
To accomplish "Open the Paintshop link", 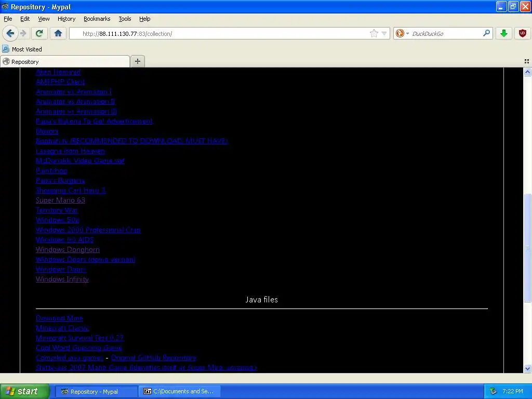I will [51, 170].
